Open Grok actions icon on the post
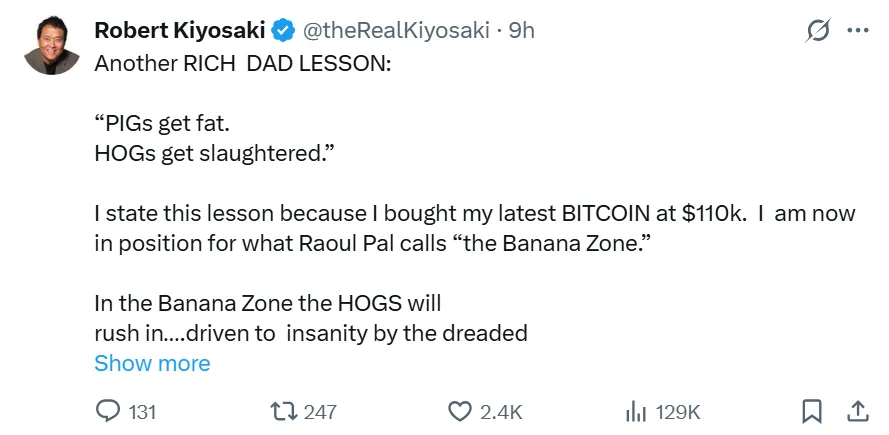The image size is (889, 435). tap(817, 31)
